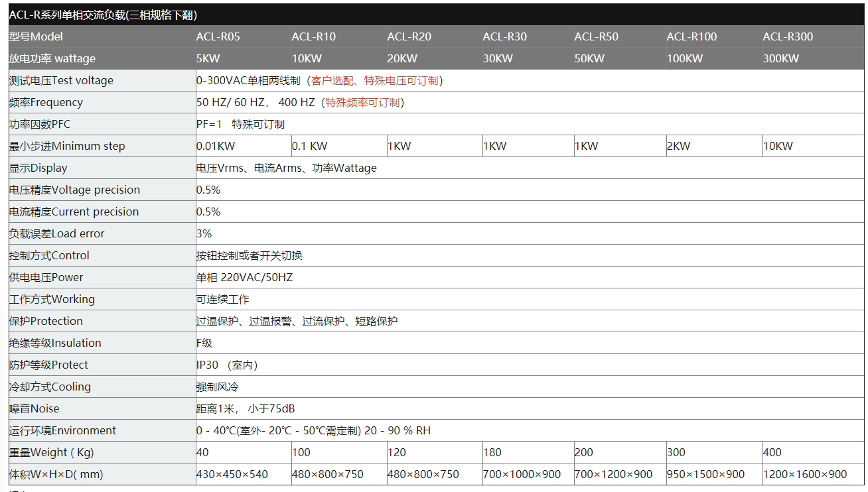The width and height of the screenshot is (868, 492).
Task: Click the ACL-R50 model column header
Action: click(x=597, y=36)
